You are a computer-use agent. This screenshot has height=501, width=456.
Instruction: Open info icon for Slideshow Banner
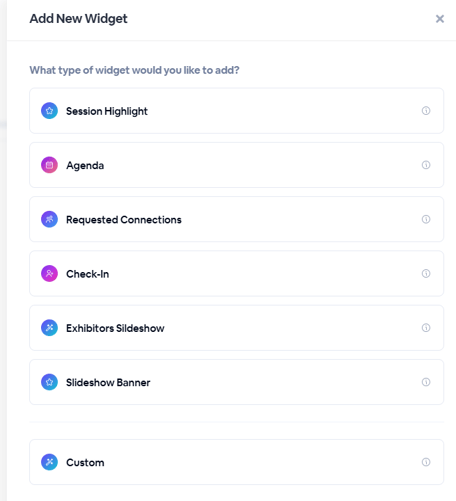coord(426,382)
